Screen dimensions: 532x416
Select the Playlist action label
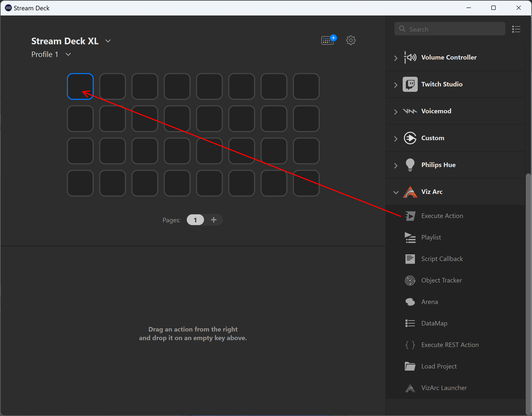click(431, 238)
